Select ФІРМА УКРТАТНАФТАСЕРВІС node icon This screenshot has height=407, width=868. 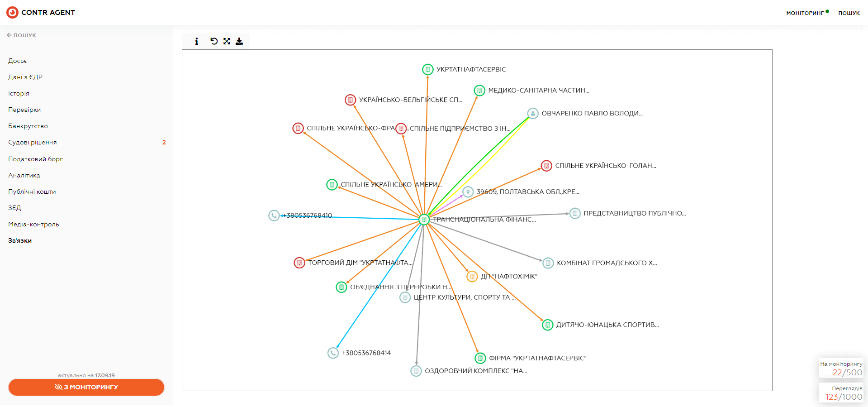tap(480, 358)
